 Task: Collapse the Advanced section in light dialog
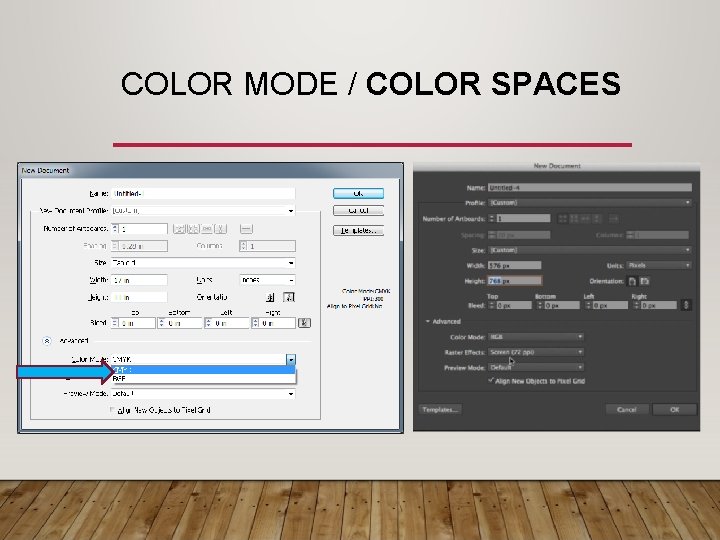pos(47,341)
